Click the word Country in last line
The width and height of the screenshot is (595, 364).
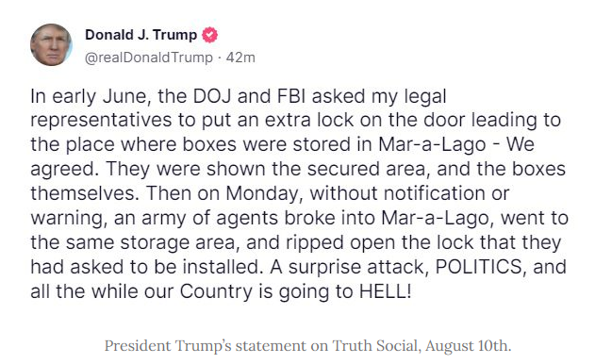(216, 292)
